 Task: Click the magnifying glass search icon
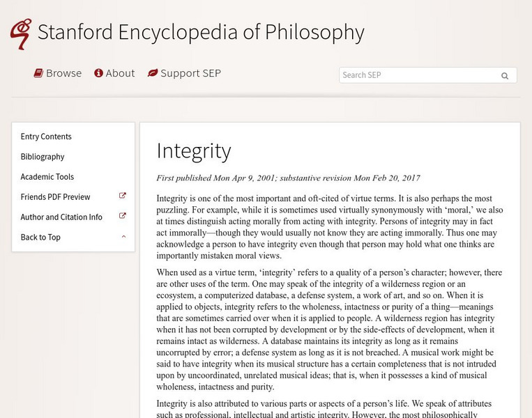505,76
